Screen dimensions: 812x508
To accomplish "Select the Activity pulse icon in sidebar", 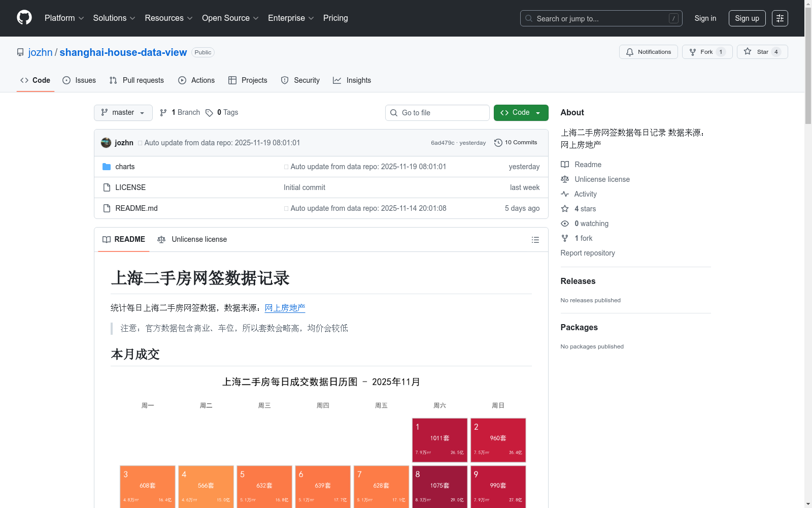I will click(x=565, y=194).
